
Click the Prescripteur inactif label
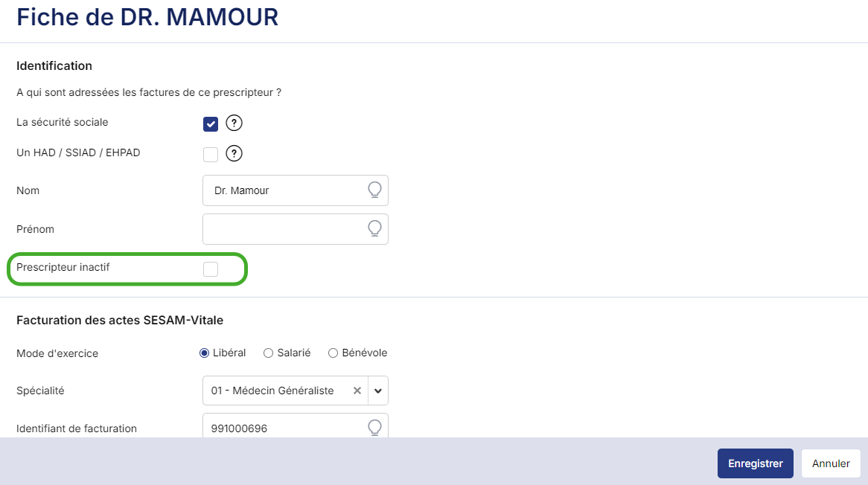point(63,267)
